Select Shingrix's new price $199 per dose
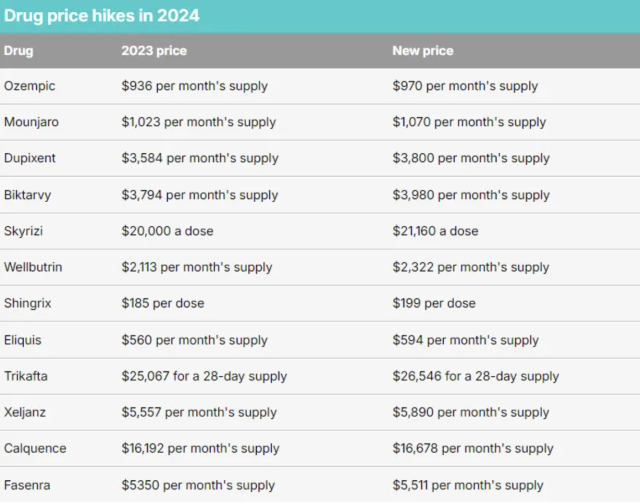The image size is (640, 504). 434,303
